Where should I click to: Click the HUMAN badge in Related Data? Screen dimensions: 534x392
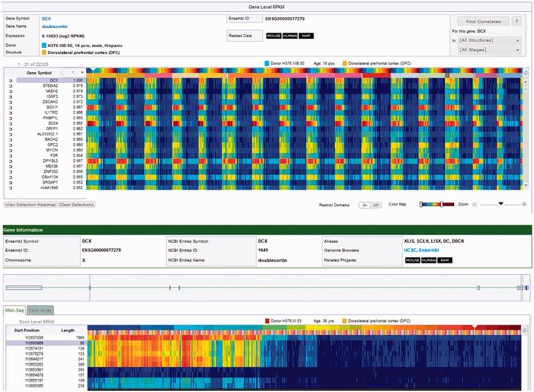[290, 35]
